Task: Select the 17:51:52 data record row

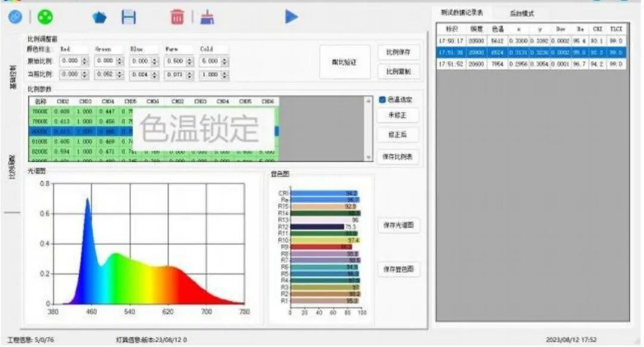Action: point(532,64)
